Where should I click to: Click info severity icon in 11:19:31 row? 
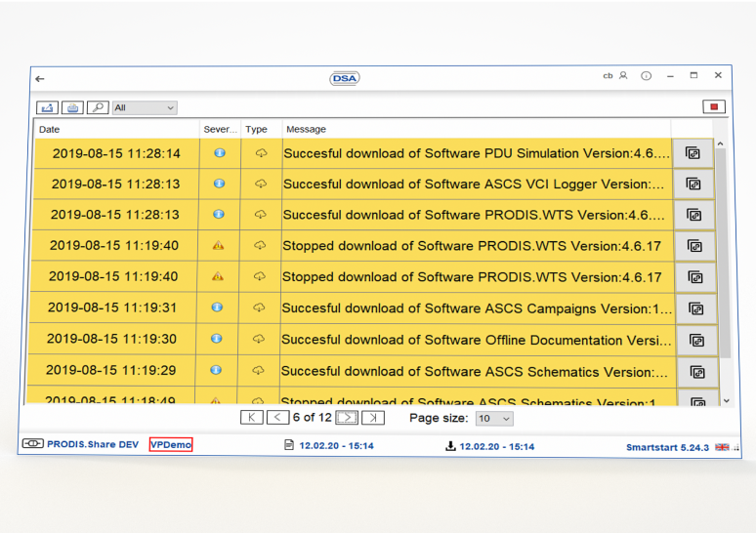[218, 307]
